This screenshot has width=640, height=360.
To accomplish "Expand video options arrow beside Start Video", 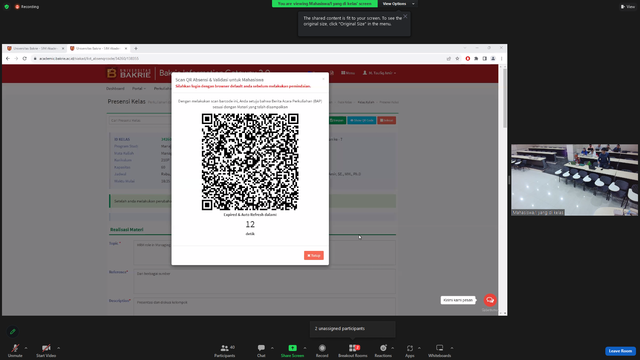I will click(x=58, y=348).
